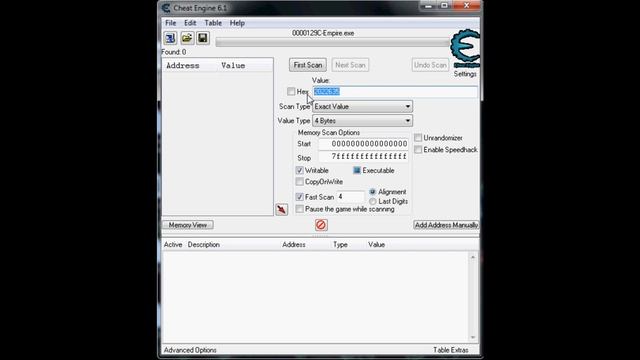This screenshot has height=360, width=640.
Task: Expand the Scan Type dropdown
Action: click(362, 107)
